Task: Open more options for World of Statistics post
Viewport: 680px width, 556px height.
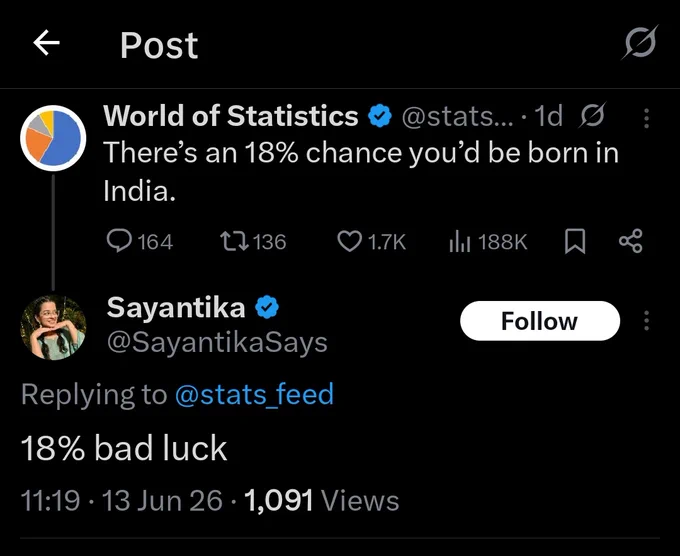Action: tap(646, 118)
